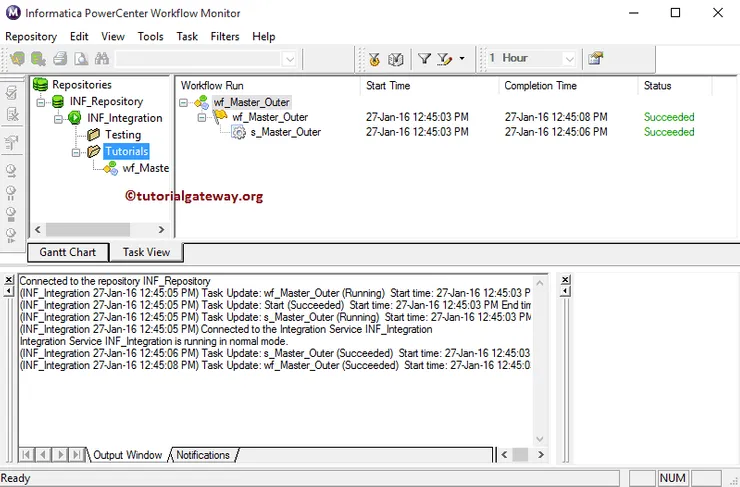
Task: Click the document-with-X icon in left sidebar
Action: 12,114
